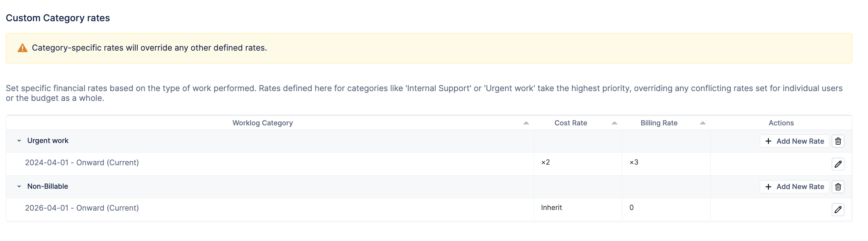This screenshot has height=241, width=868.
Task: Delete the Urgent work category
Action: point(838,141)
